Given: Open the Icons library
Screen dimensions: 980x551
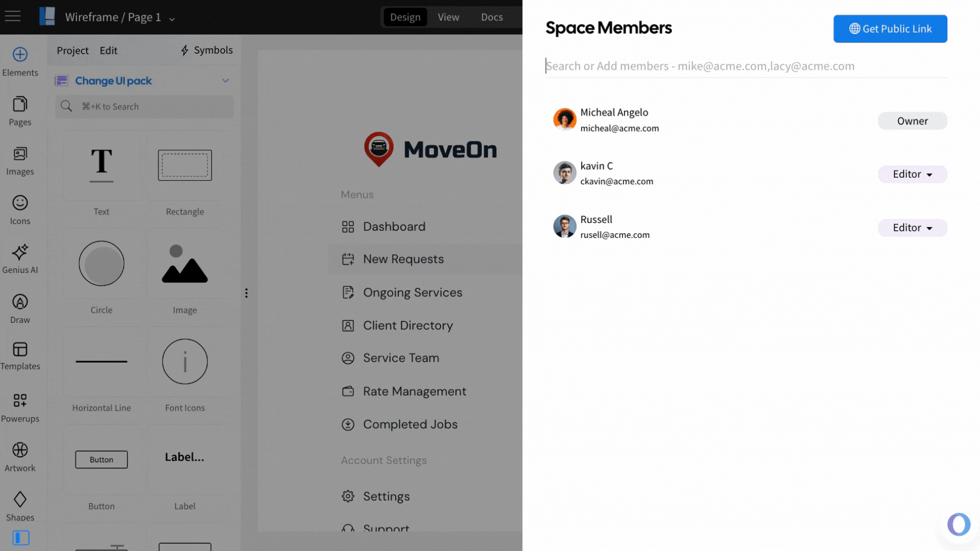Looking at the screenshot, I should click(19, 209).
